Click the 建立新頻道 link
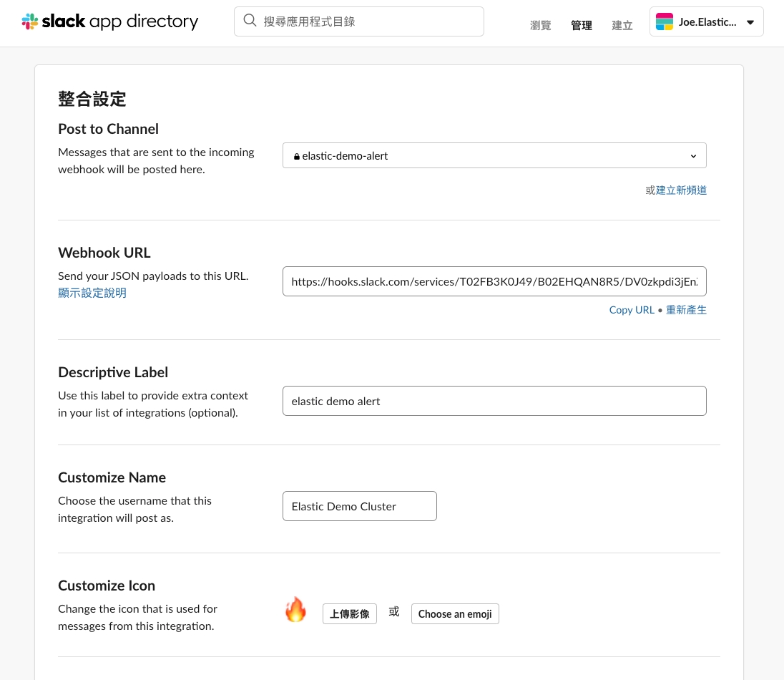The image size is (784, 680). coord(681,190)
